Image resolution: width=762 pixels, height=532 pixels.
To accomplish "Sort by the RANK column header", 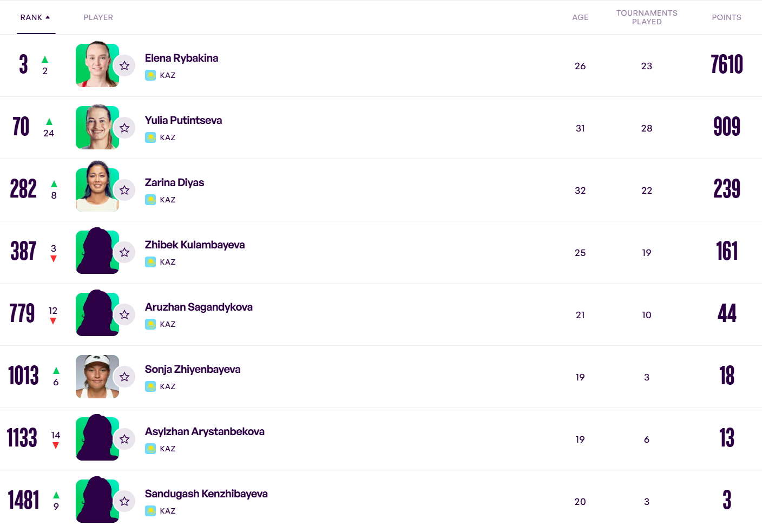I will point(31,17).
